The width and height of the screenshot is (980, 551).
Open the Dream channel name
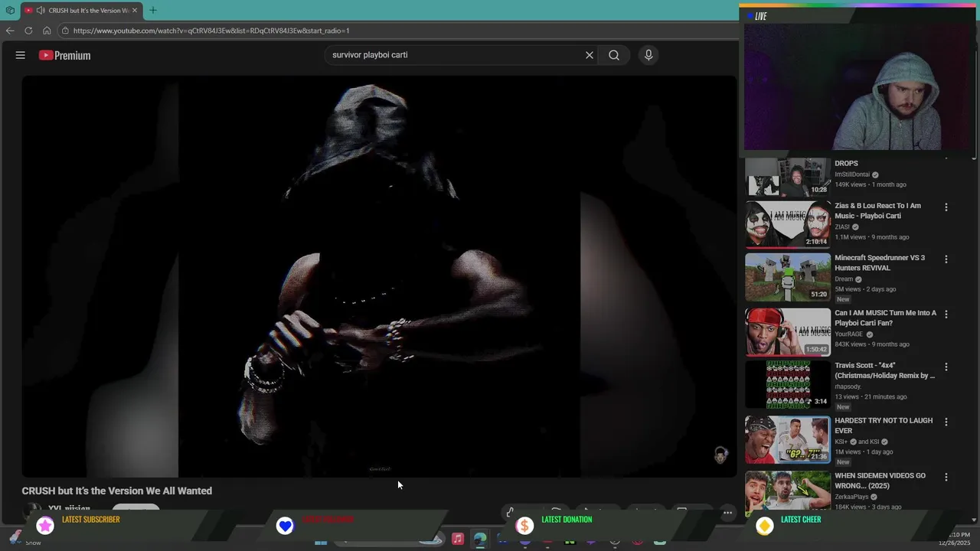coord(844,279)
